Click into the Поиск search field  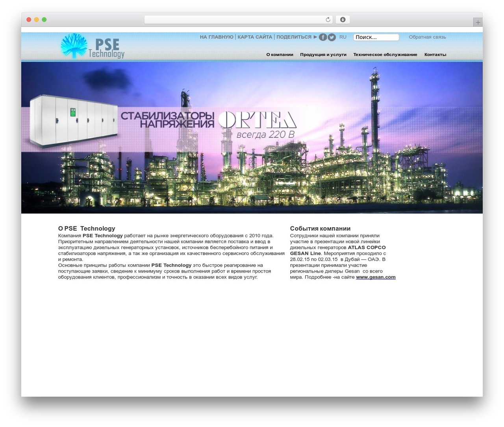pos(376,37)
